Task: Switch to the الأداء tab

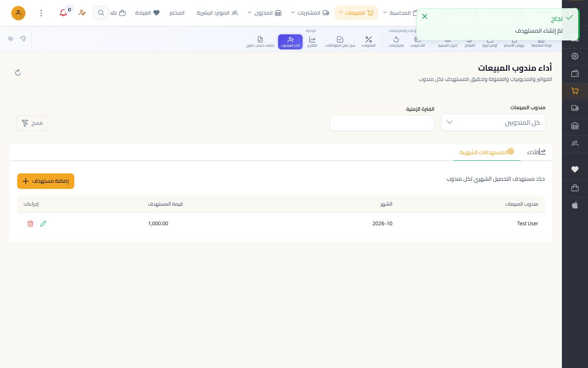Action: pyautogui.click(x=536, y=152)
